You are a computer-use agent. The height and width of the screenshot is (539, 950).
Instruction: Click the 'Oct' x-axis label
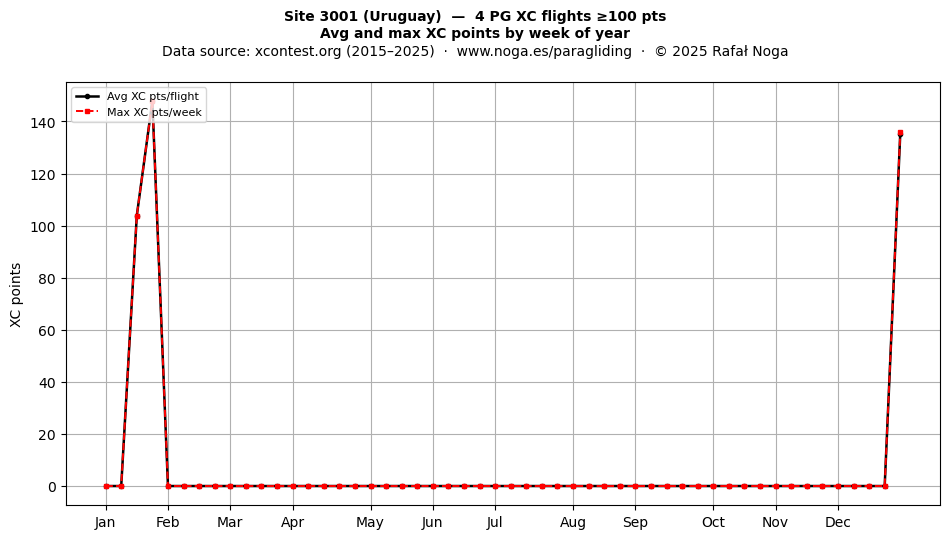point(713,522)
